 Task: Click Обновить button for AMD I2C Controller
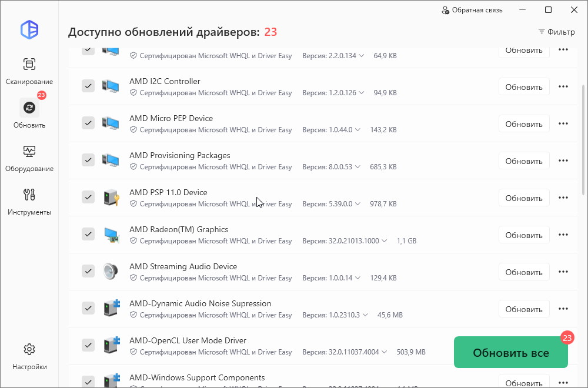524,87
